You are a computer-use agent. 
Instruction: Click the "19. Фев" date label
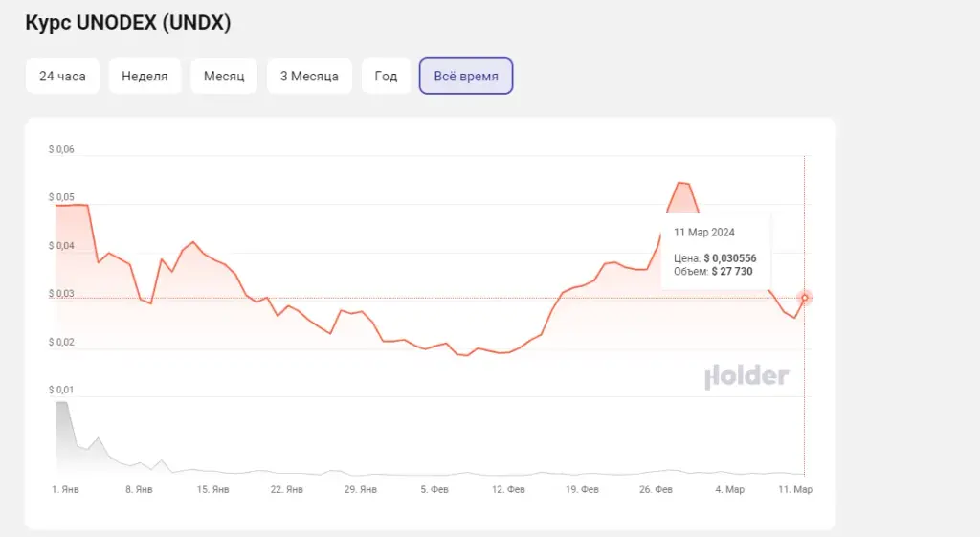[x=582, y=489]
